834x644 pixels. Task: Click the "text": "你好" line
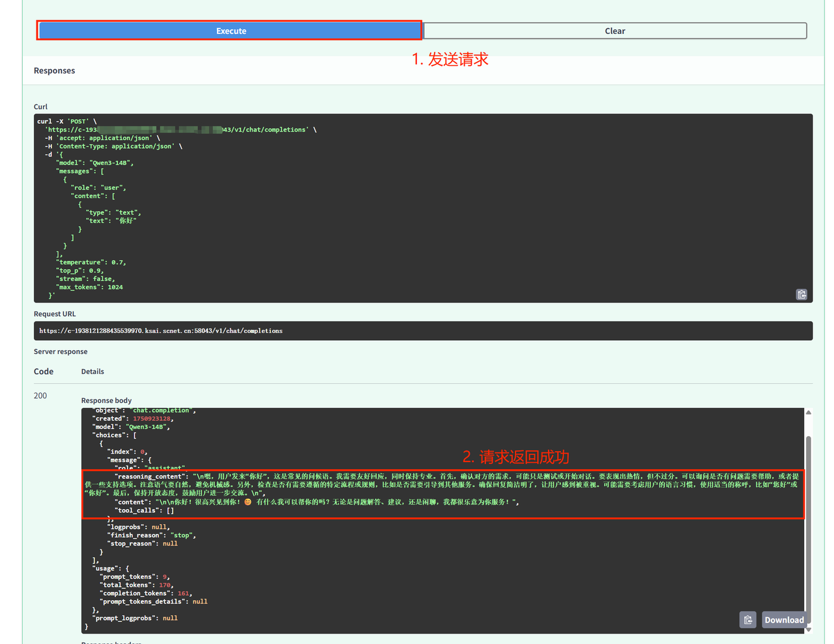coord(111,220)
